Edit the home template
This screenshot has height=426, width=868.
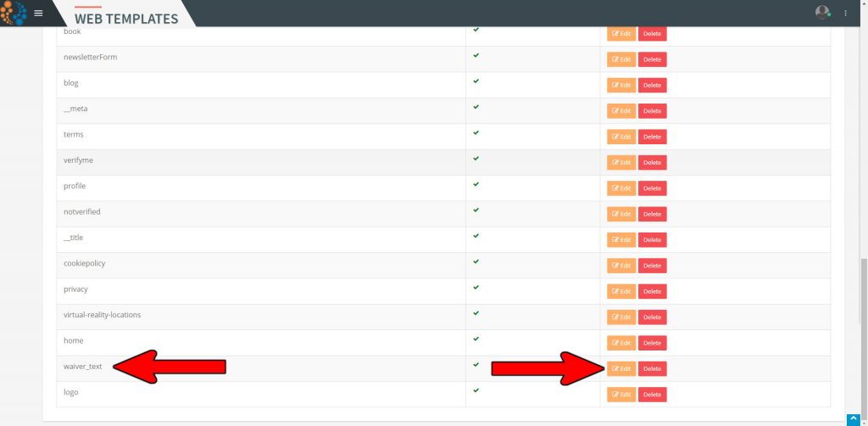621,343
